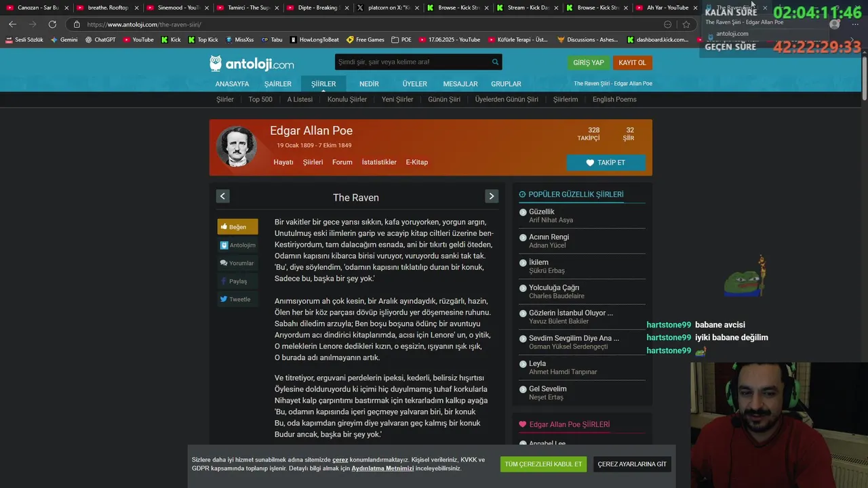Open ÇEREZ AYARLARINA GİT cookie settings
868x488 pixels.
pos(632,464)
